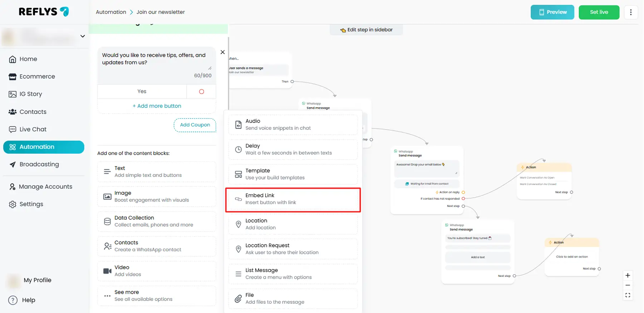Choose the Location Request block
644x313 pixels.
pos(293,249)
